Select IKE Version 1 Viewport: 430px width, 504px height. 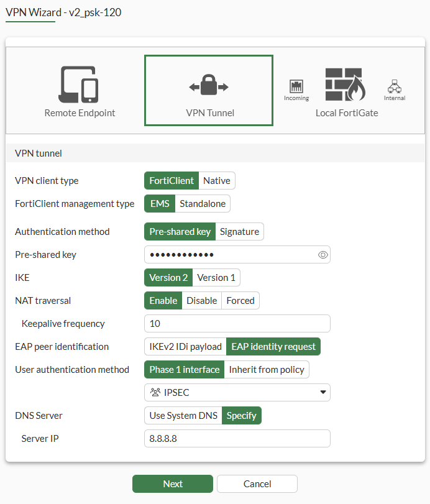(216, 278)
